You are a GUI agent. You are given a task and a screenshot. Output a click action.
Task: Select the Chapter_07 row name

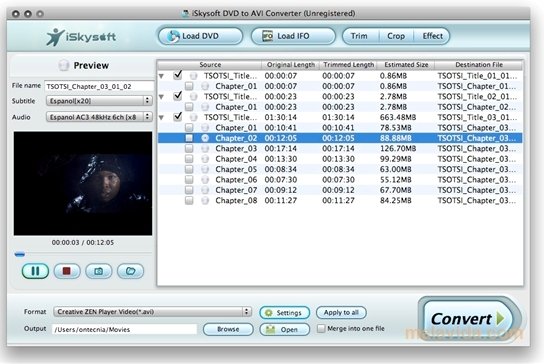(x=236, y=190)
